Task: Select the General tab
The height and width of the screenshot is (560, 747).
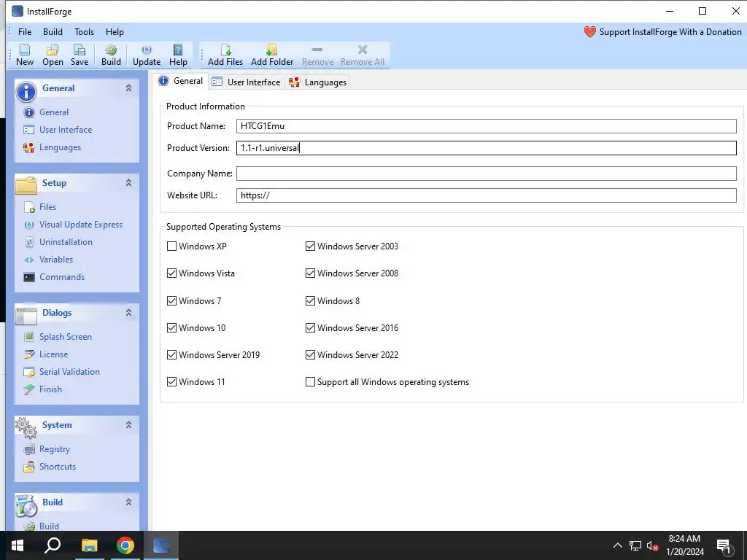Action: [x=181, y=81]
